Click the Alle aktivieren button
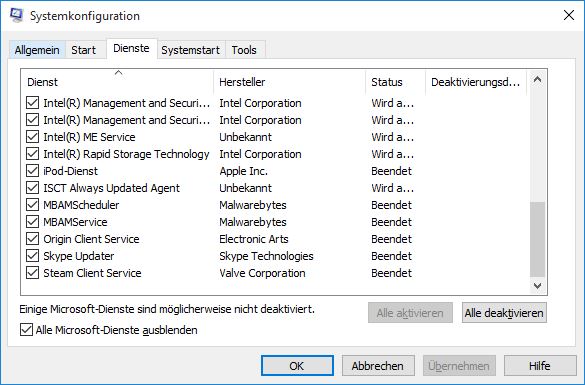This screenshot has width=585, height=385. click(410, 313)
